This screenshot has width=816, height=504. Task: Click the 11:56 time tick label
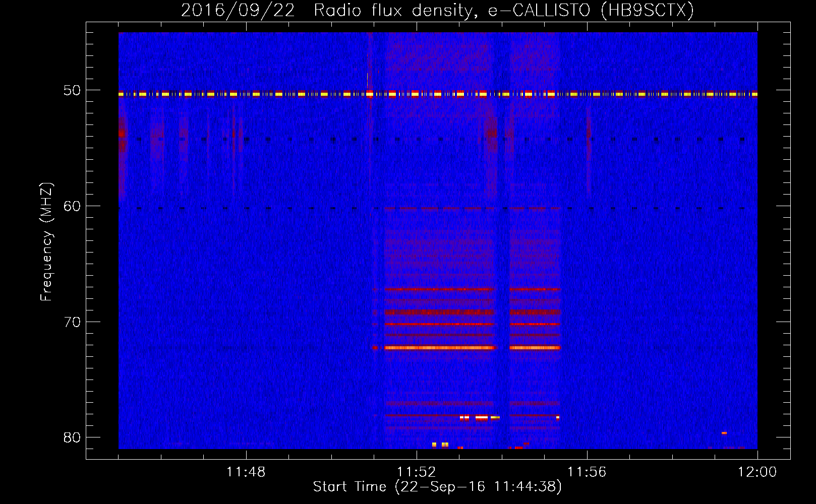587,472
